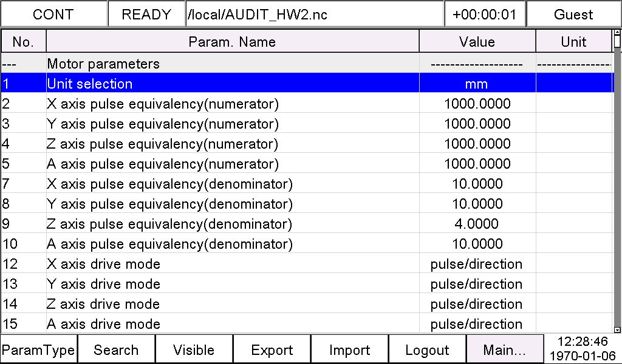Click the No. column header
The width and height of the screenshot is (622, 364).
(x=24, y=42)
